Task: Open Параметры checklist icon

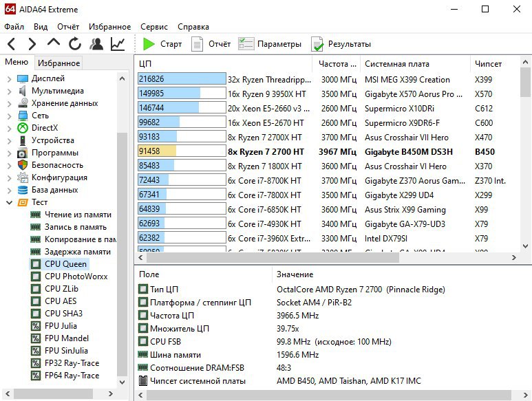Action: pyautogui.click(x=246, y=44)
